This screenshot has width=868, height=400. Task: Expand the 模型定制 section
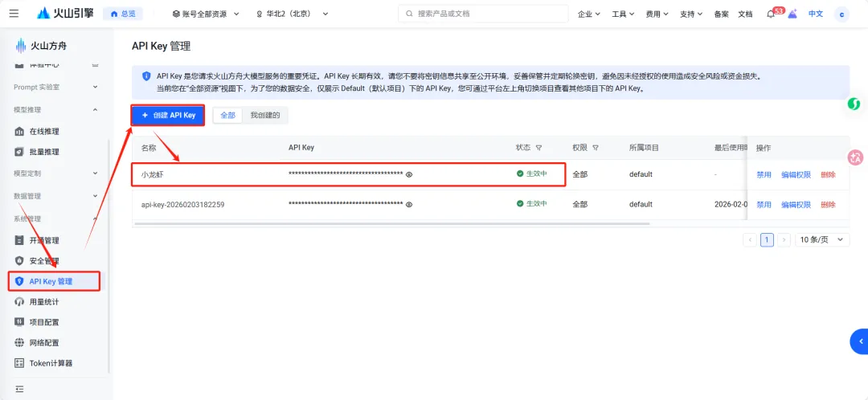(56, 173)
